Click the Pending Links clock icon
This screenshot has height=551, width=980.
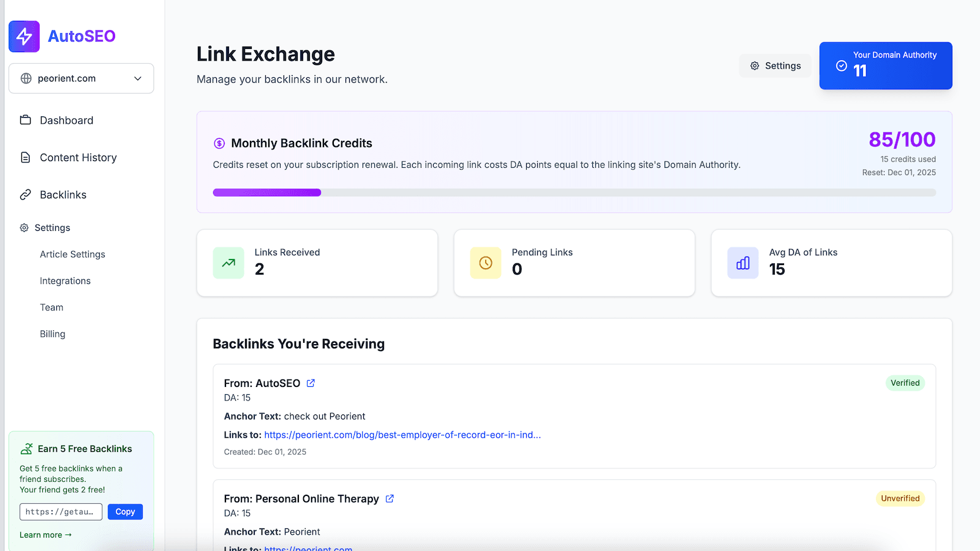(485, 263)
